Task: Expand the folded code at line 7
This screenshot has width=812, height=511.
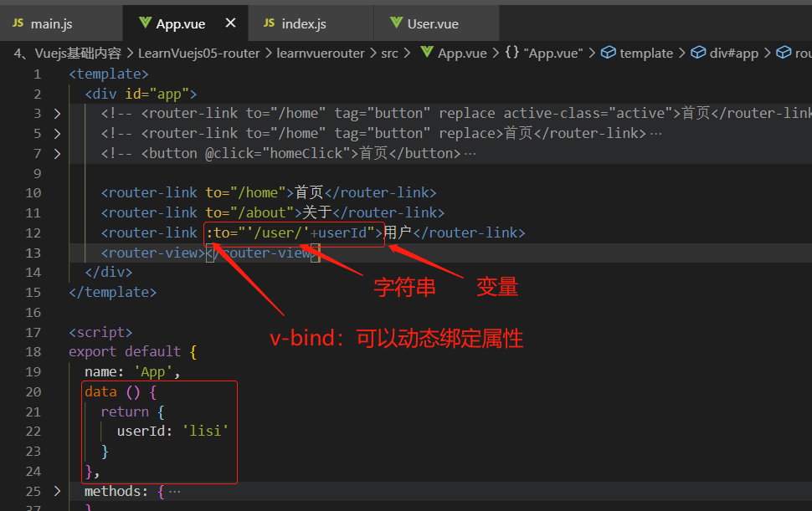Action: pos(57,154)
